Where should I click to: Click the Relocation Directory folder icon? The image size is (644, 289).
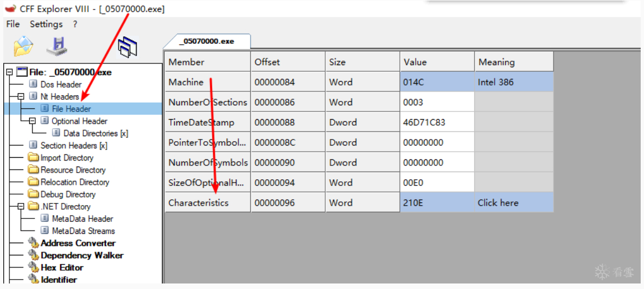coord(33,182)
